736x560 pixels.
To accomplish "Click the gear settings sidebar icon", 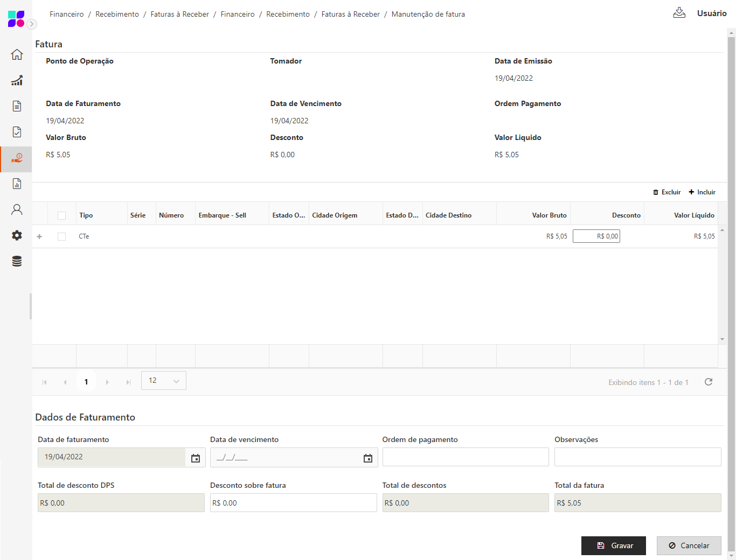I will [17, 235].
